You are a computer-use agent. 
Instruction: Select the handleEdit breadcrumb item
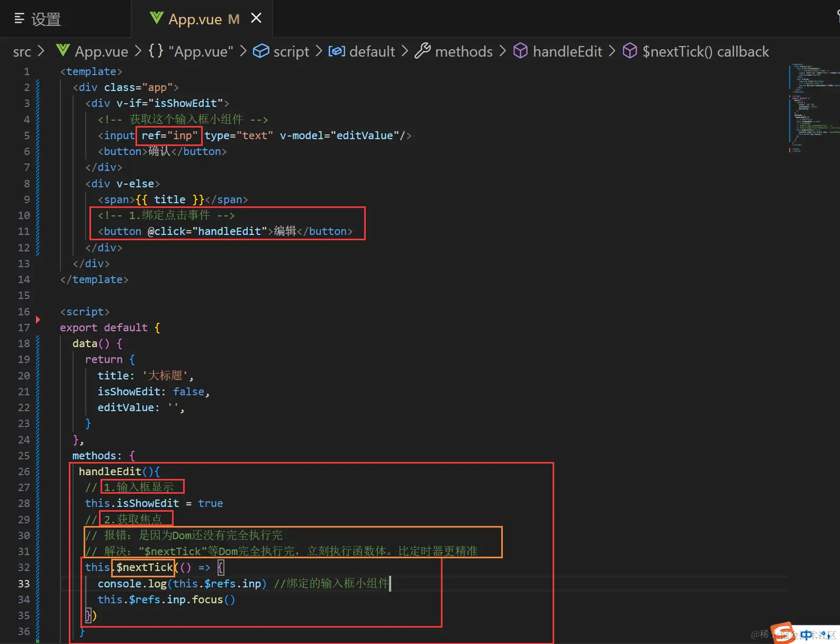tap(567, 52)
